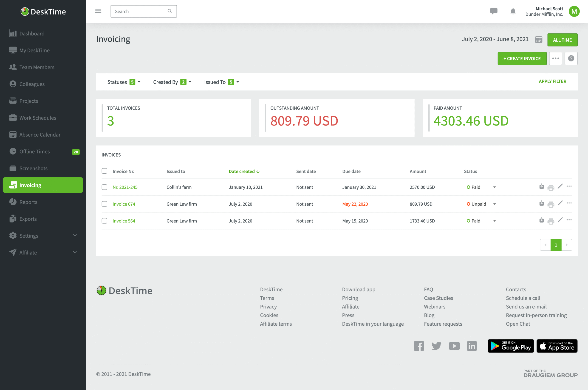
Task: Click in the Search field
Action: (144, 11)
